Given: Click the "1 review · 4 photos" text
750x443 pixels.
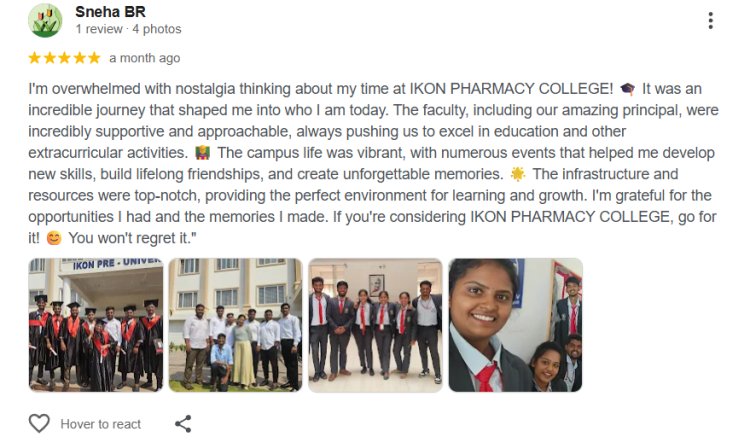Looking at the screenshot, I should click(x=127, y=30).
